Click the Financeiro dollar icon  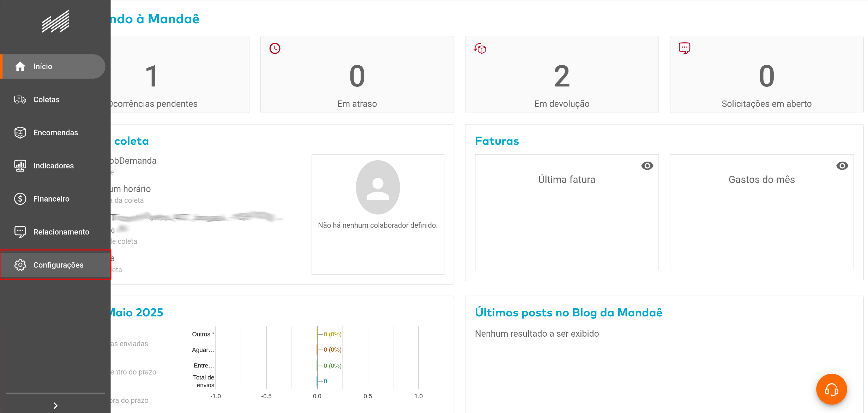pyautogui.click(x=20, y=198)
